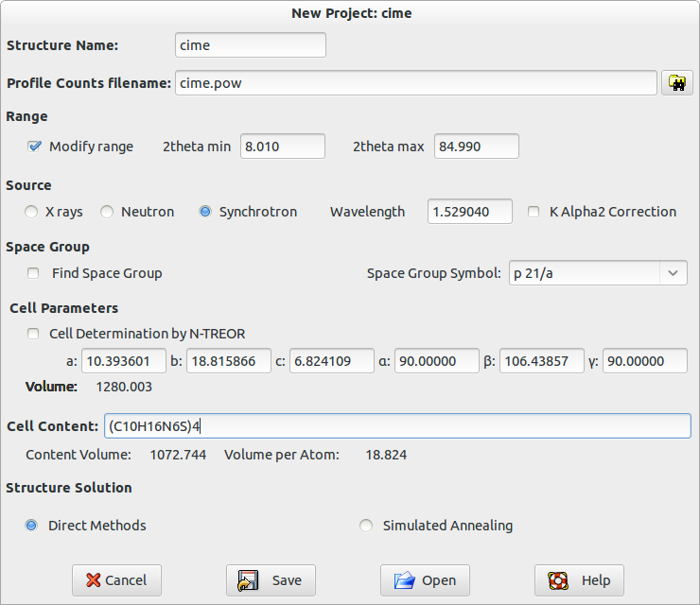Click the Wavelength input field
Screen dimensions: 700x605
point(469,212)
